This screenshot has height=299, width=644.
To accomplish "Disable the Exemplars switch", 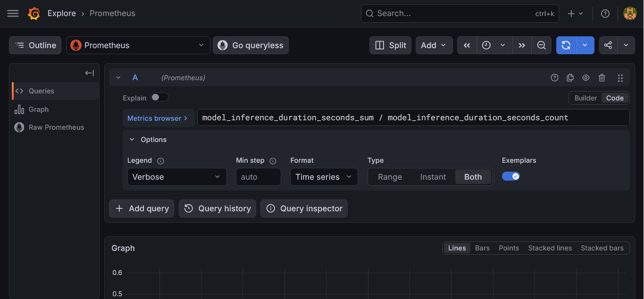I will (x=511, y=176).
